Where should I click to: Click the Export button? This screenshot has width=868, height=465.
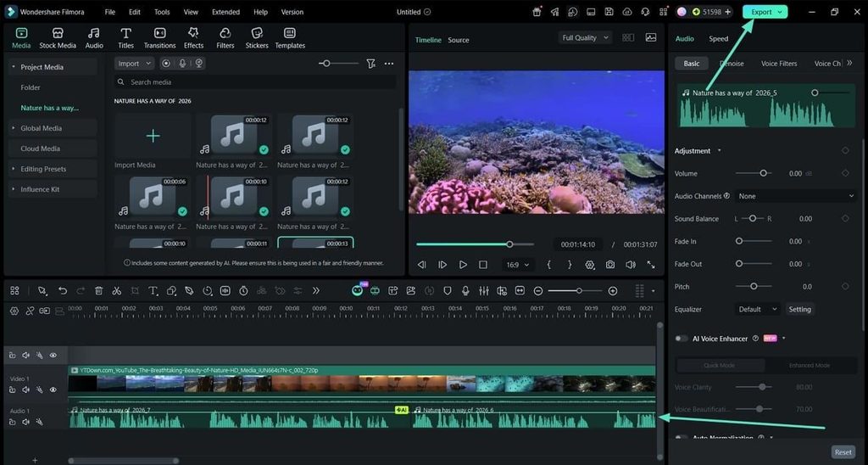765,12
